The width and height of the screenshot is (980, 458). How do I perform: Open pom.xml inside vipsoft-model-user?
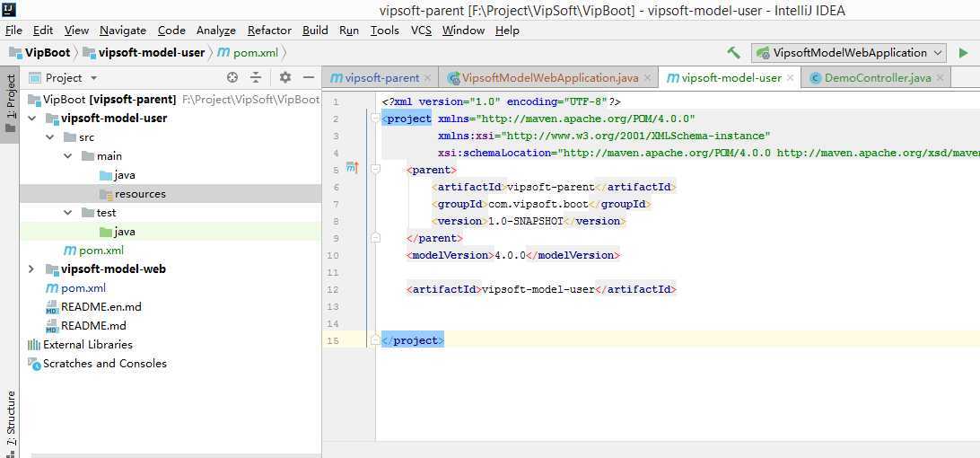click(93, 251)
